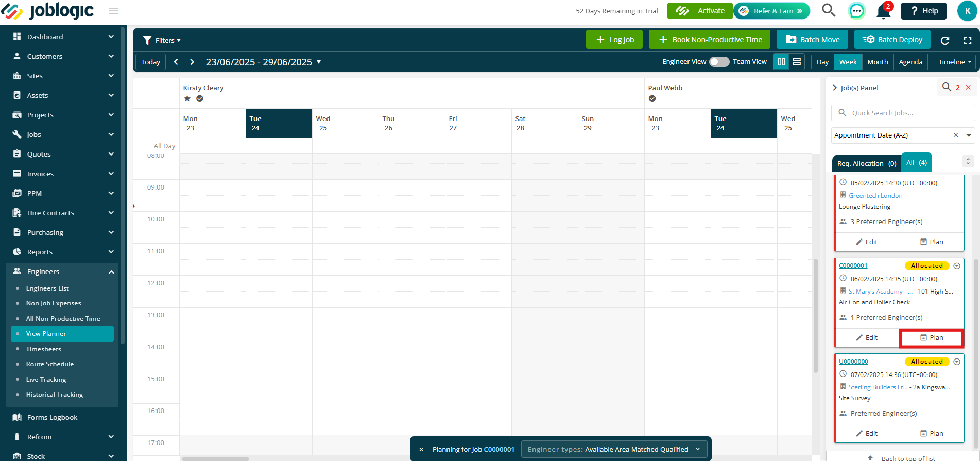Open job link C0000001
The width and height of the screenshot is (980, 461).
point(853,266)
